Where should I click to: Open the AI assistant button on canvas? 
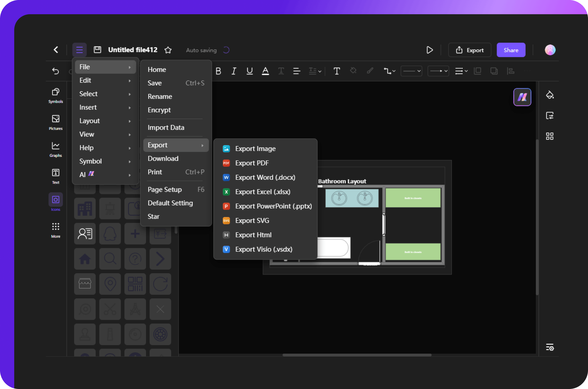coord(522,97)
